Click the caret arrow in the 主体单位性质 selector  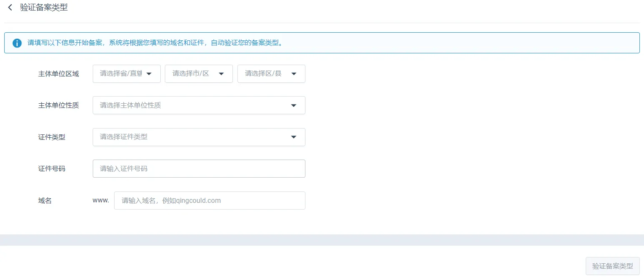(x=294, y=105)
